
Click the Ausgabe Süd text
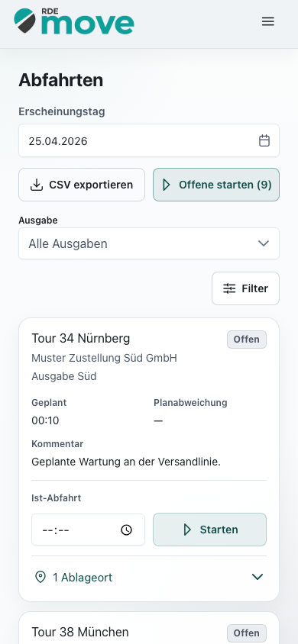click(64, 376)
